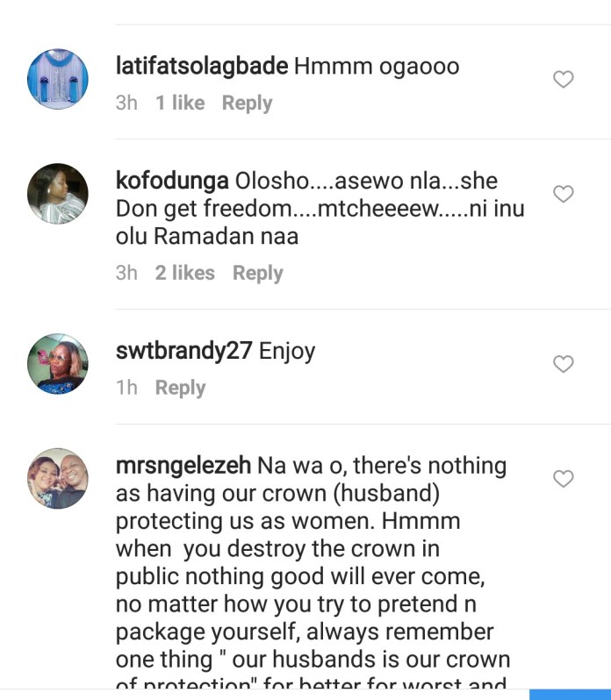The width and height of the screenshot is (611, 700).
Task: Go to mrsngelezeh's profile via username
Action: [x=183, y=466]
